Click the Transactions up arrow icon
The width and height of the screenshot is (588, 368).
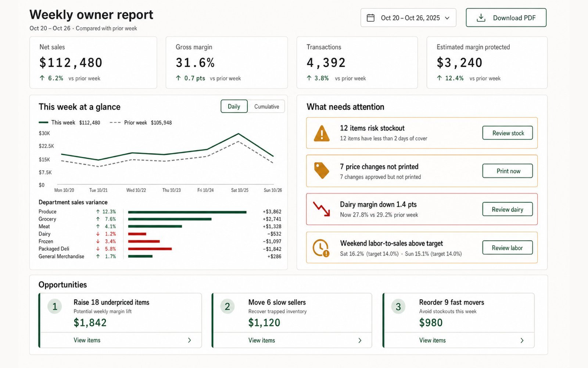click(309, 78)
